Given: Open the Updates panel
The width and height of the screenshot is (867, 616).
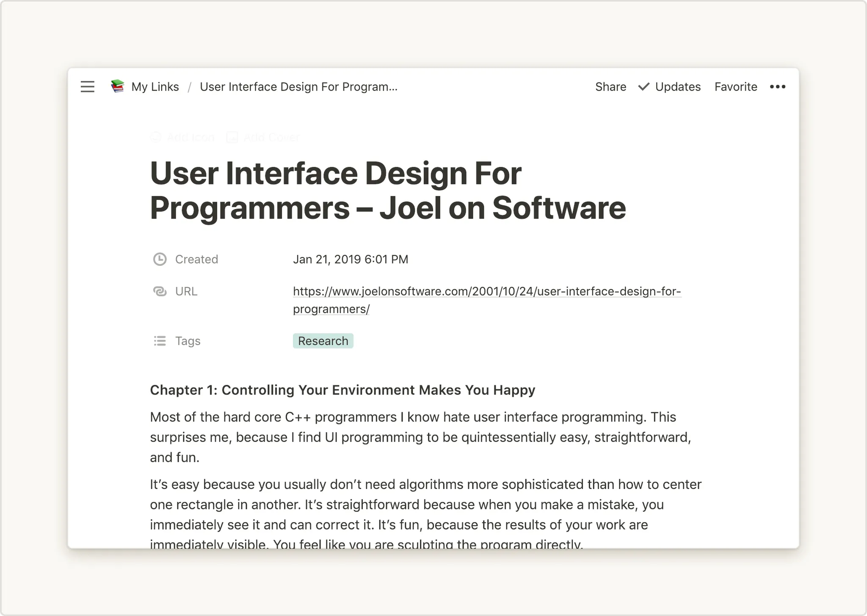Looking at the screenshot, I should pos(677,87).
